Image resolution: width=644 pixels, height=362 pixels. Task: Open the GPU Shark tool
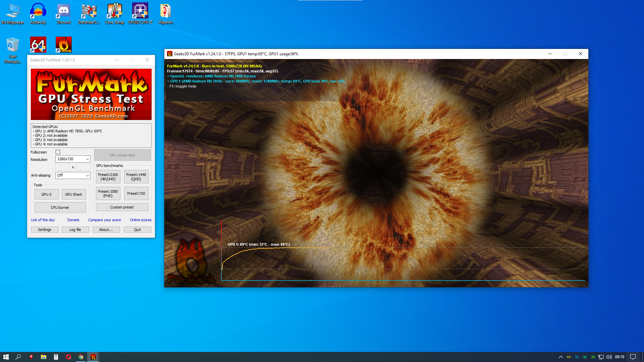74,194
